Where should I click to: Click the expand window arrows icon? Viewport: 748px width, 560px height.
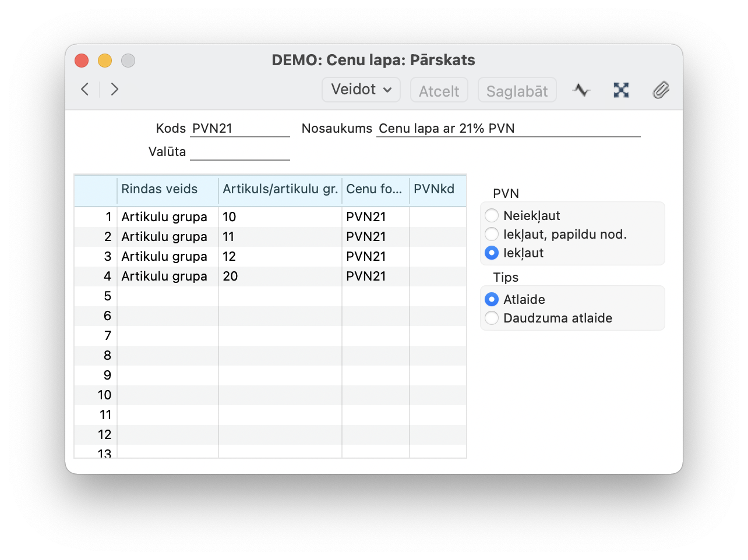[621, 90]
